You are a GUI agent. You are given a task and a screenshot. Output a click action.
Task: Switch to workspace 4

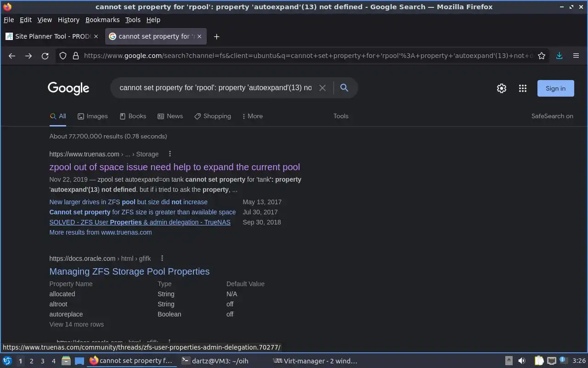53,361
